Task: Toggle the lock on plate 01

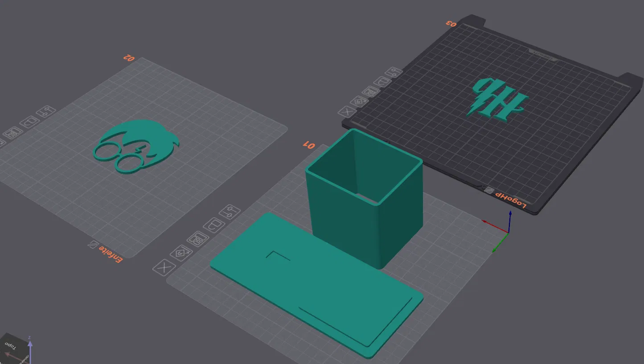Action: (214, 225)
